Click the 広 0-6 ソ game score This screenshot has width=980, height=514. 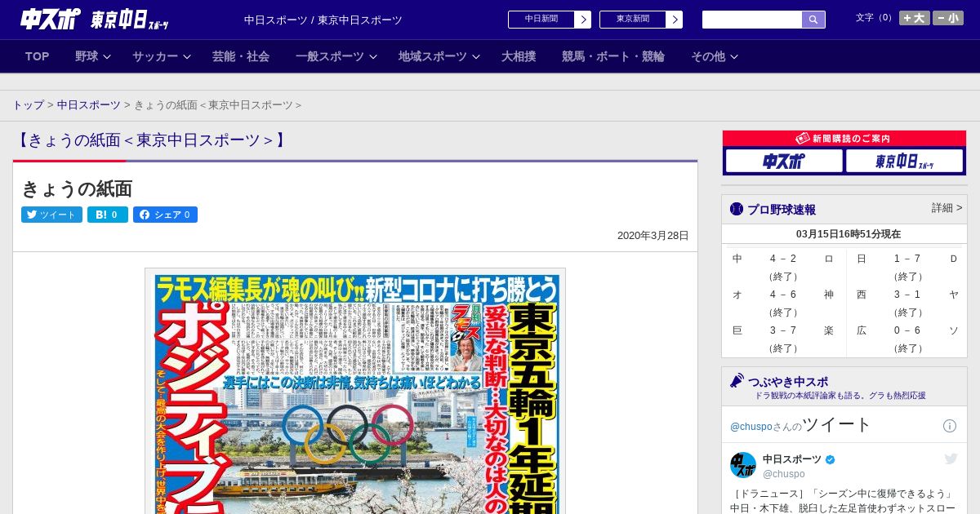coord(907,330)
